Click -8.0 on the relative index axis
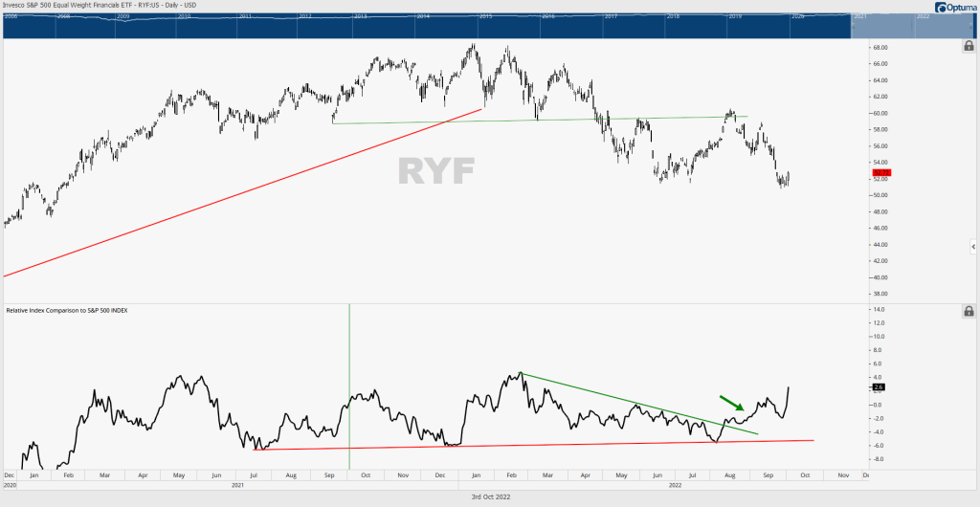 (x=880, y=459)
